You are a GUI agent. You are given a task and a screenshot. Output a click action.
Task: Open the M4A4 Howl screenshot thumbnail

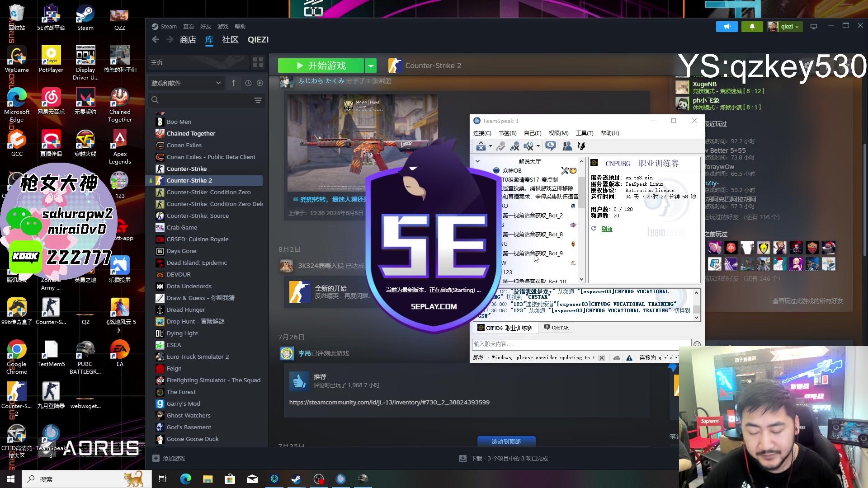(x=363, y=143)
